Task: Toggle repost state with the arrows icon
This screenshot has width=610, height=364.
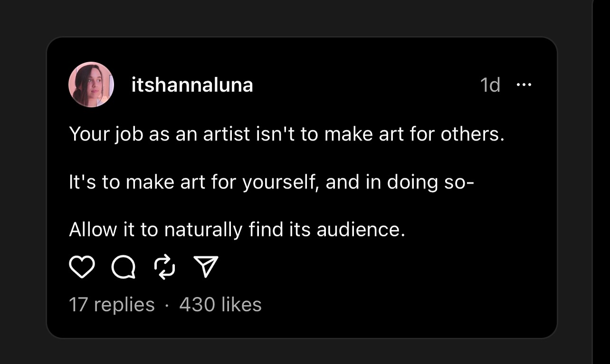Action: (x=164, y=267)
